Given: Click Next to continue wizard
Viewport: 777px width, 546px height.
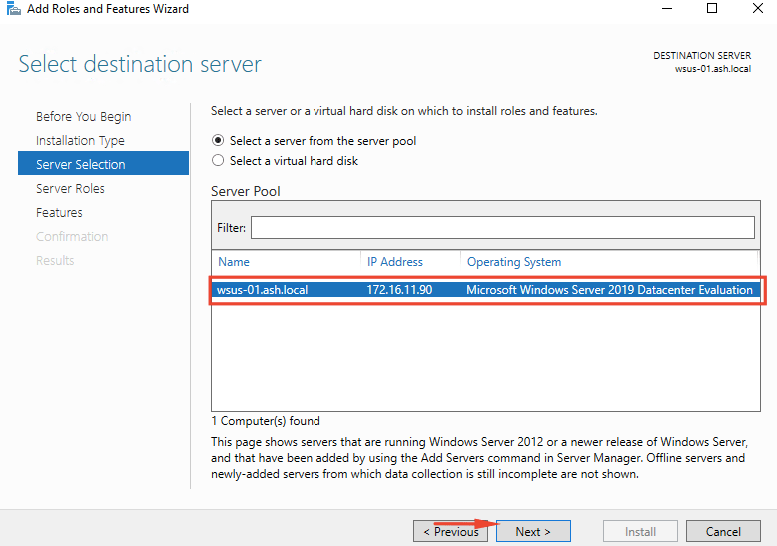Looking at the screenshot, I should (533, 532).
